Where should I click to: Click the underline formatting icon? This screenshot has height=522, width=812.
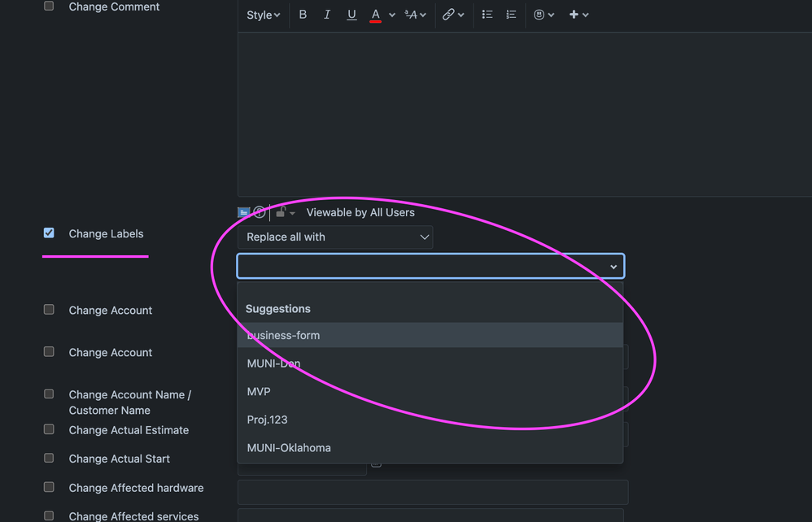(x=351, y=15)
